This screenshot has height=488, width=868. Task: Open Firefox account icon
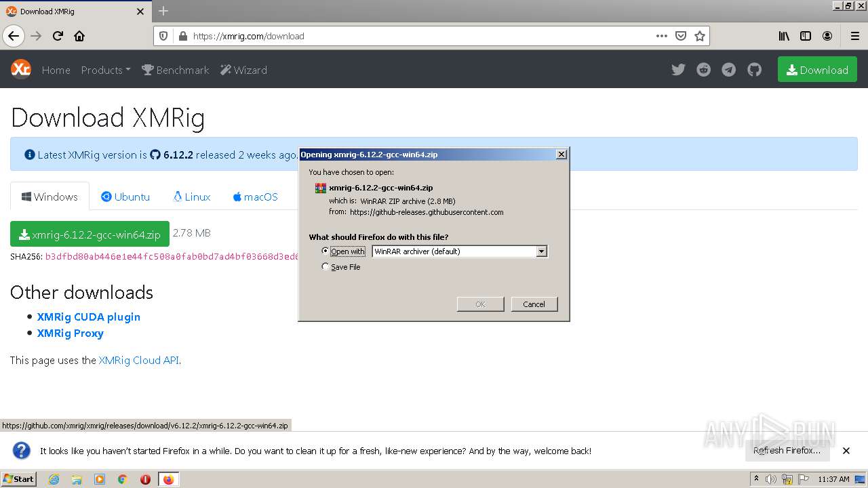click(x=827, y=36)
